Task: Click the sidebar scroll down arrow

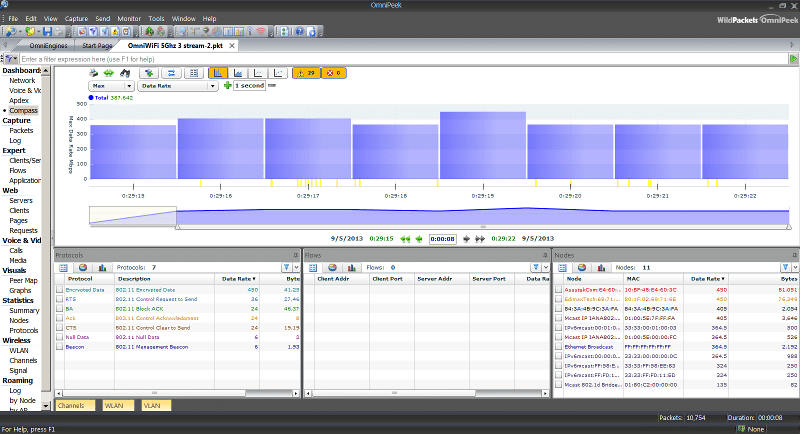Action: (45, 406)
